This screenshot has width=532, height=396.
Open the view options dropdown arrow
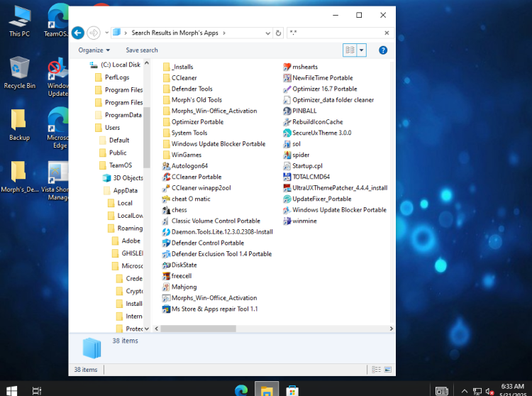[x=362, y=50]
